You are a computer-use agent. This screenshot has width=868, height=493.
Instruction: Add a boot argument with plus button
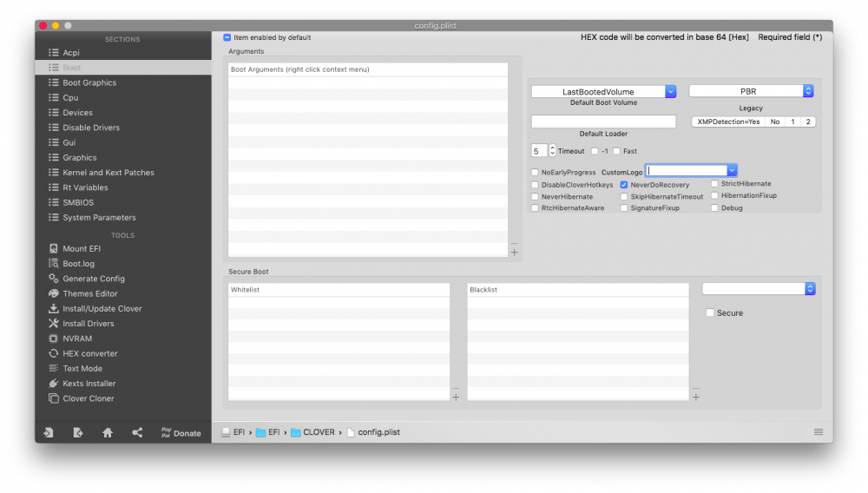click(514, 253)
